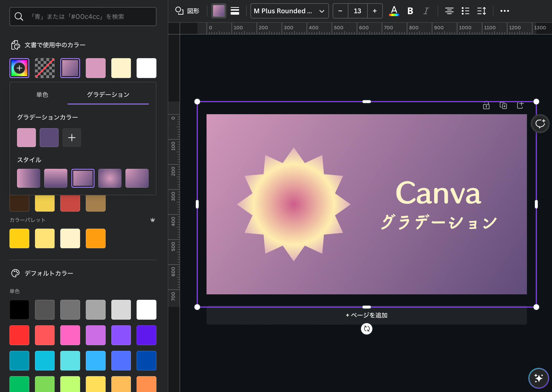Click the line spacing icon
Viewport: 552px width, 392px height.
(x=482, y=11)
